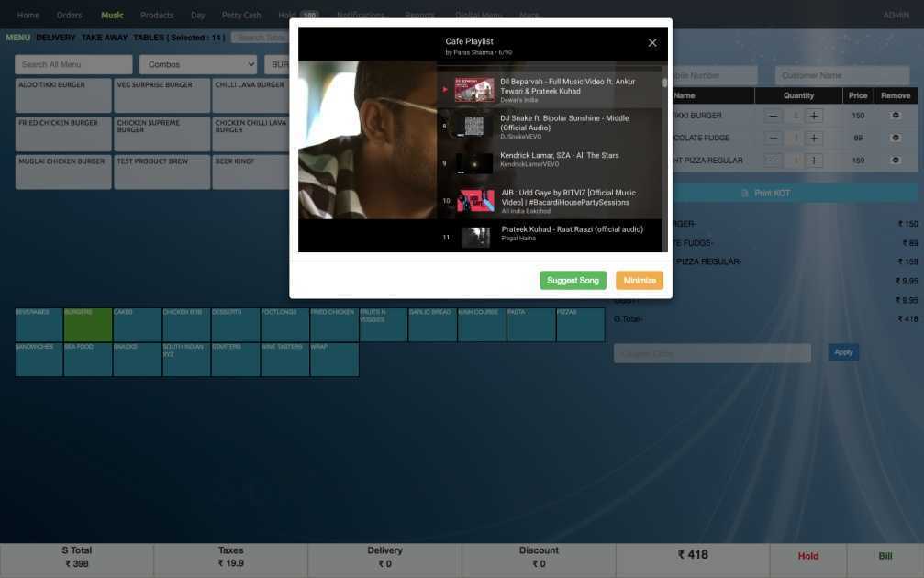Remove the Chocolate Fudge item
924x578 pixels.
point(895,138)
